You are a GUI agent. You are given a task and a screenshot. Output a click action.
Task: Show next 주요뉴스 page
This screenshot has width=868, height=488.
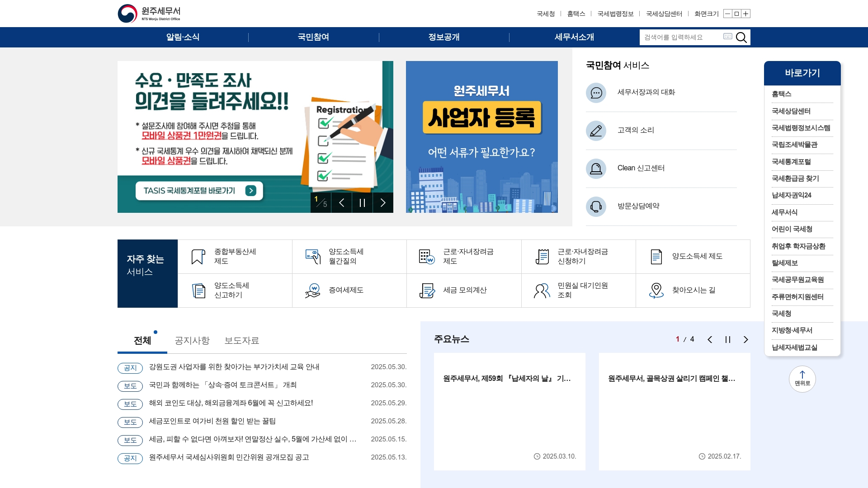(x=746, y=339)
